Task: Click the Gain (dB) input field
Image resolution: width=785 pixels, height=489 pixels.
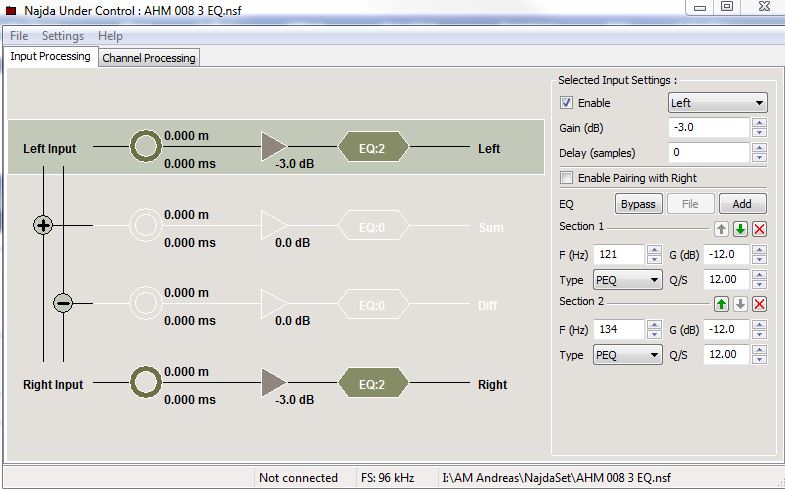Action: pos(708,127)
